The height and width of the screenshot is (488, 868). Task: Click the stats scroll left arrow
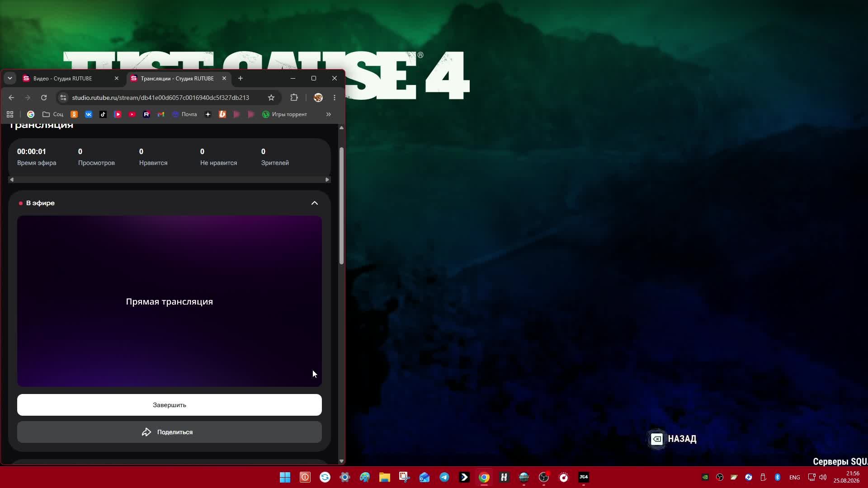click(12, 180)
